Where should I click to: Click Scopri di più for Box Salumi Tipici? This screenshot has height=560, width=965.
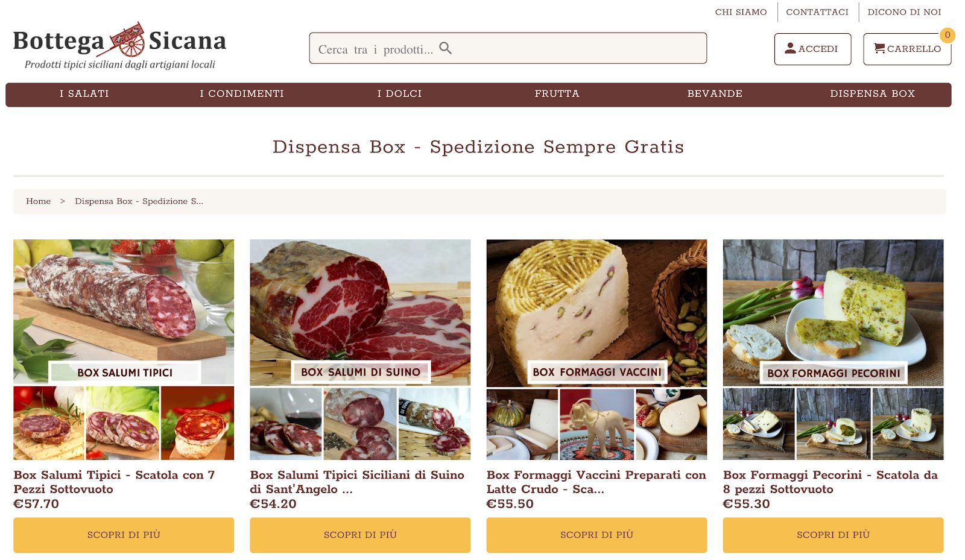(124, 535)
